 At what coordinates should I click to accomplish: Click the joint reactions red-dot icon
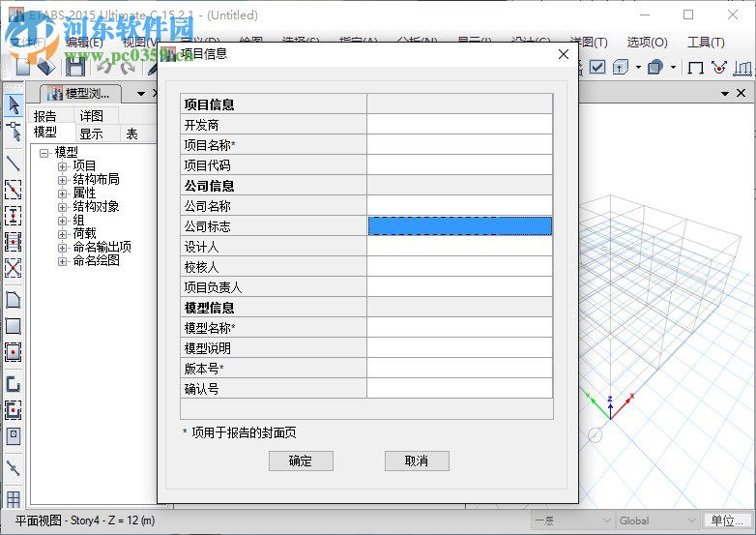coord(719,68)
